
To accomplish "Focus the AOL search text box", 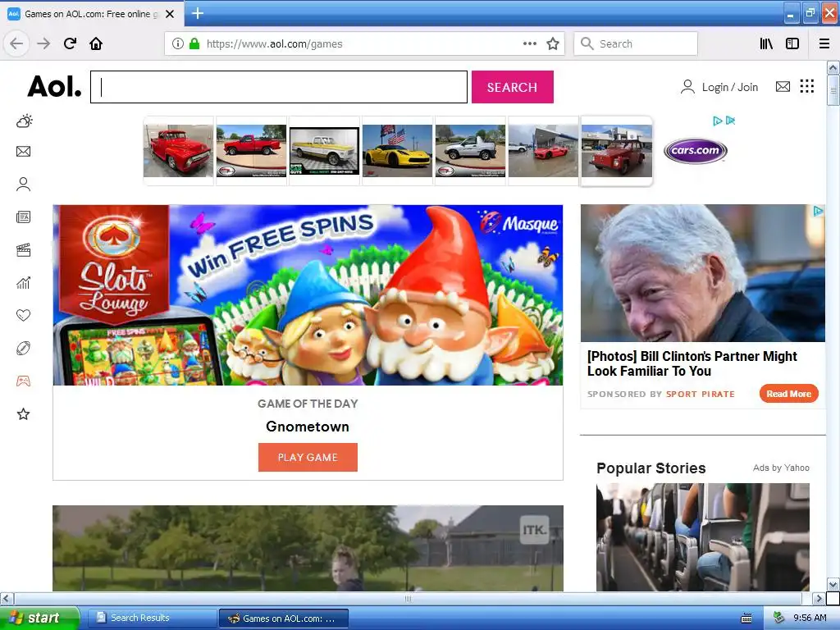I will coord(279,87).
